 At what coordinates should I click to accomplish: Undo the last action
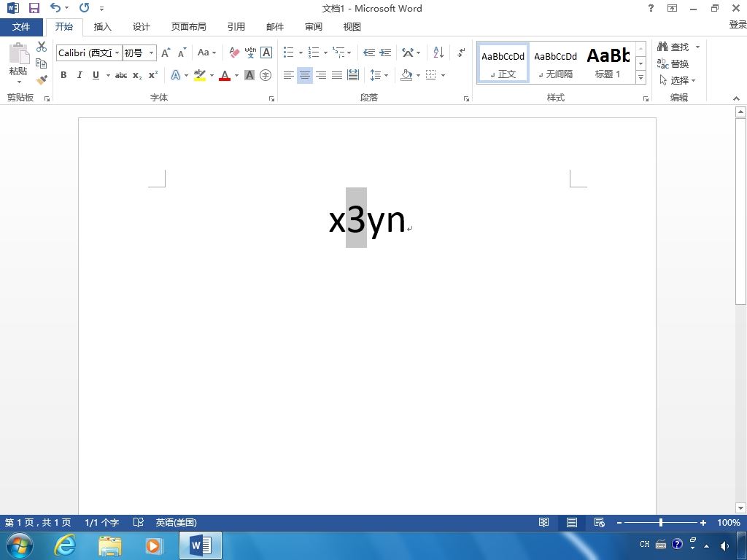[55, 7]
